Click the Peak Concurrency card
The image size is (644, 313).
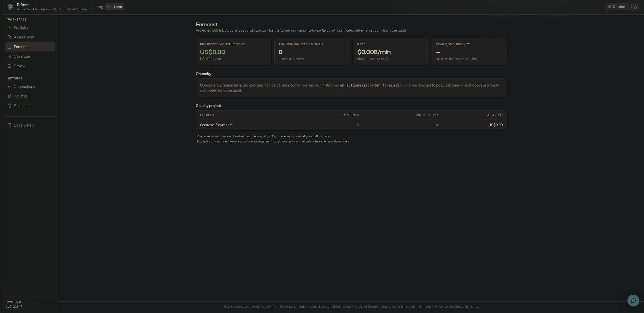point(469,52)
